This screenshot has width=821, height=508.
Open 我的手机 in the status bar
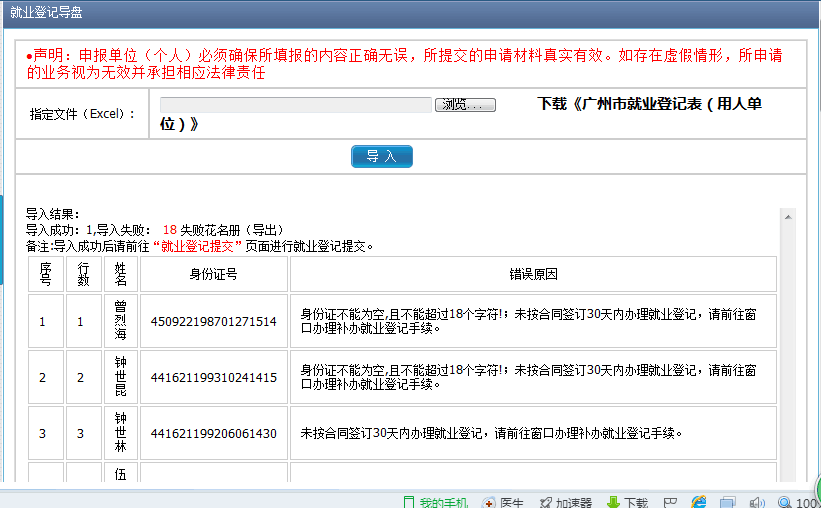pos(435,502)
